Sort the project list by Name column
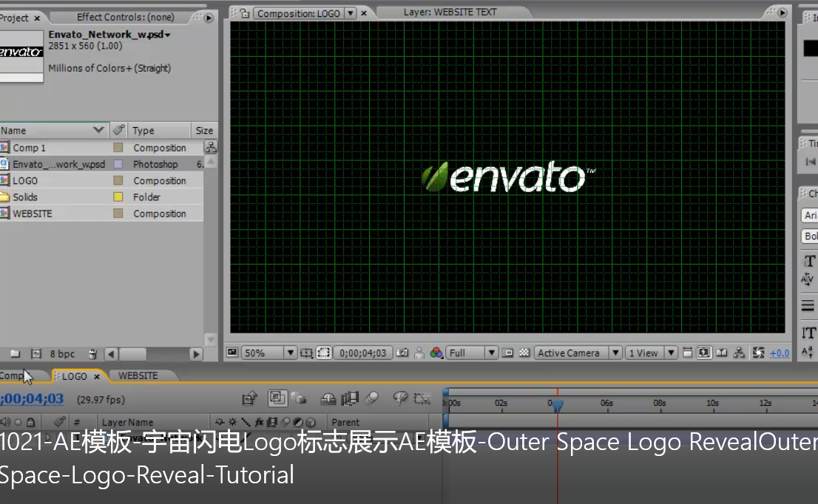This screenshot has height=504, width=818. pos(54,130)
